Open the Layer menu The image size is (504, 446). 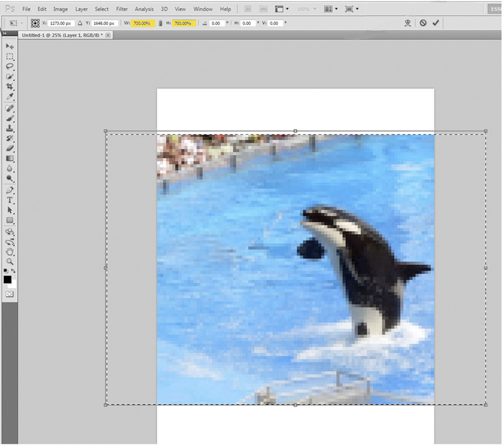point(81,9)
